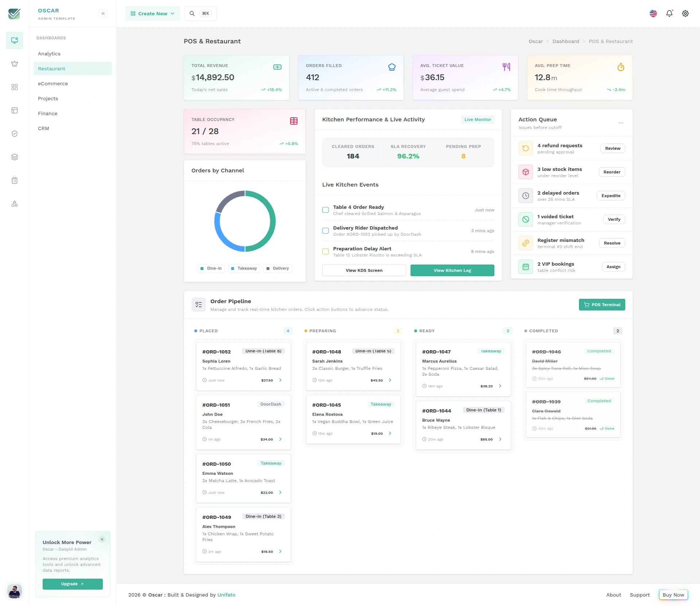Screen dimensions: 700x606
Task: Open the stacked layers icon in rail
Action: (15, 157)
